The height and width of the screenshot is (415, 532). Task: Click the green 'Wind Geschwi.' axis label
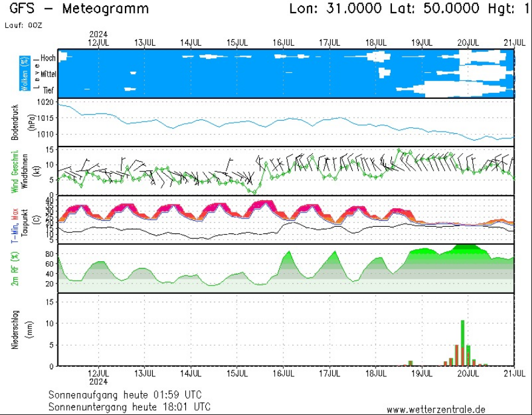[14, 171]
